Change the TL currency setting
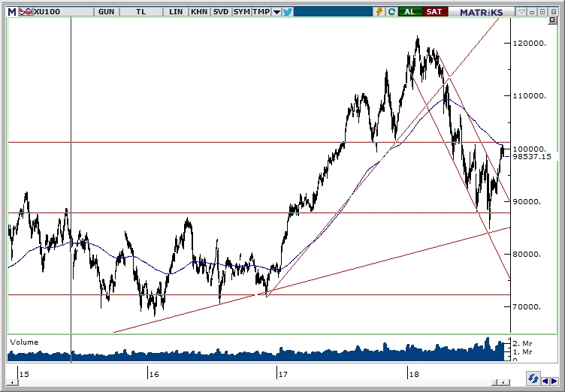The image size is (565, 392). [x=141, y=12]
